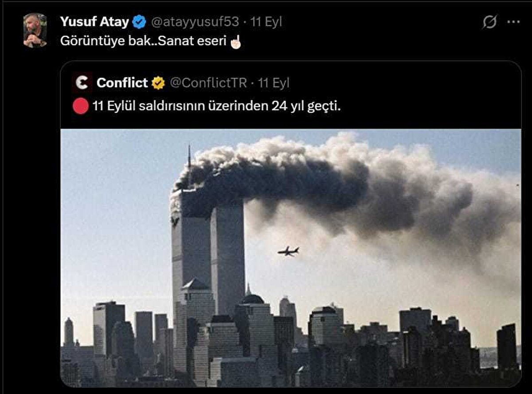Click the '11 Eyl' timestamp beside @atayyusuf53

[x=266, y=22]
